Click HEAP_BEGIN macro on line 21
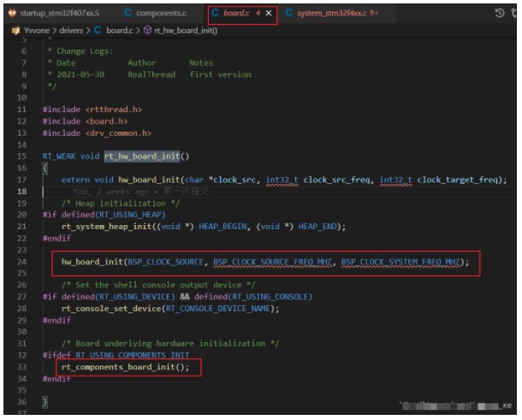 click(222, 227)
